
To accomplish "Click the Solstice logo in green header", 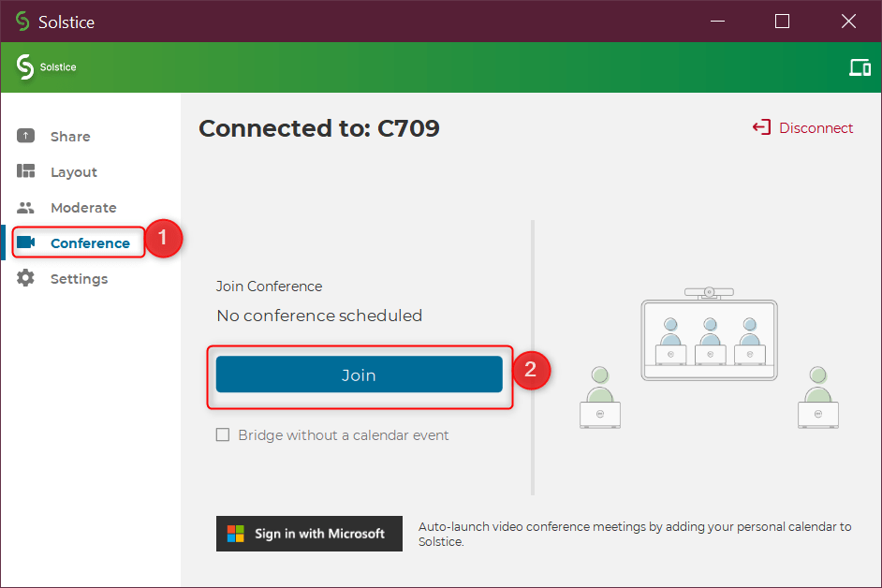I will (x=25, y=67).
